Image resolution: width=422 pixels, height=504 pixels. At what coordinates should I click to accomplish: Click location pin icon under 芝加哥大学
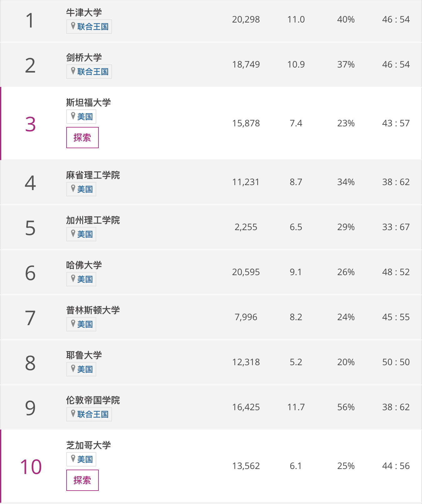[x=73, y=459]
